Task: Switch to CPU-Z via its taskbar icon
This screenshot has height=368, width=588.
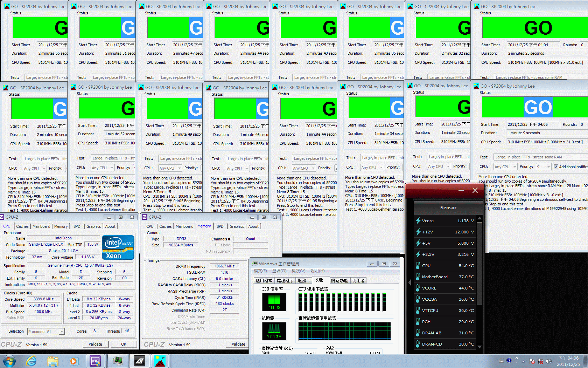Action: tap(96, 361)
